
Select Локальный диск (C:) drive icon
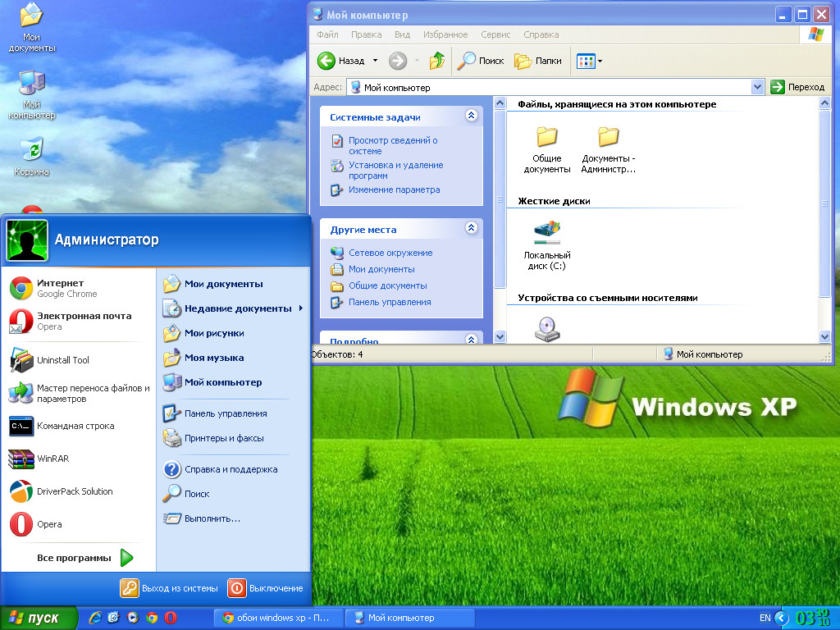click(547, 246)
